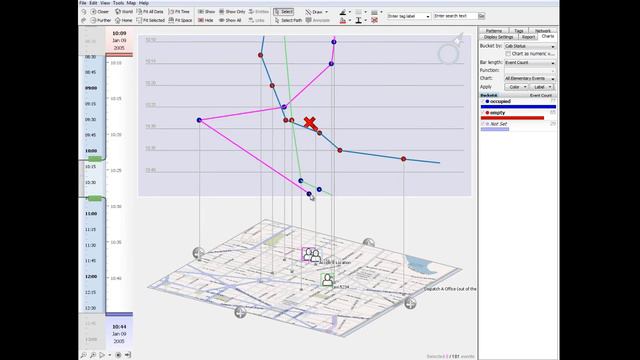Activate the Select tool
The image size is (640, 360).
coord(284,12)
